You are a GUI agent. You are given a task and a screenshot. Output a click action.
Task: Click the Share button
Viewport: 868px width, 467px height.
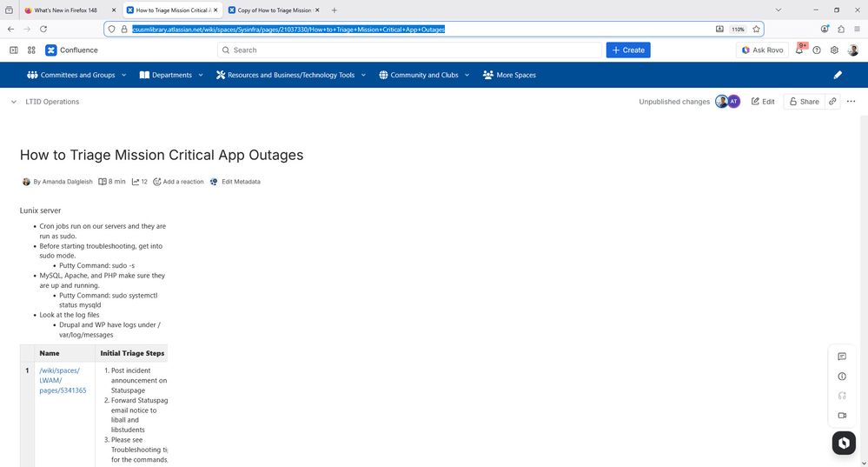coord(804,102)
